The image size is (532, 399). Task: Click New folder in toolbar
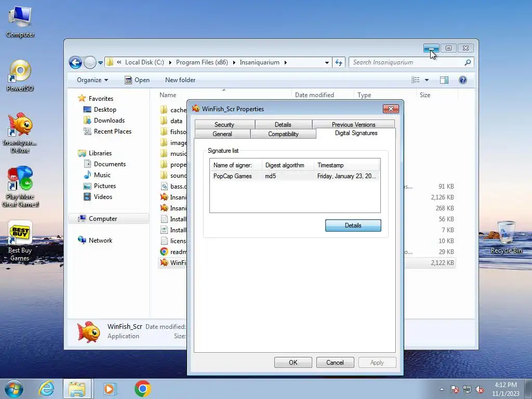[x=180, y=80]
